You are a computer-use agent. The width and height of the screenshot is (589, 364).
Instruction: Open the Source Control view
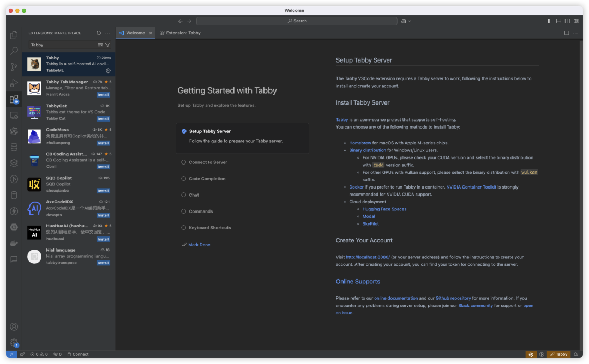[x=14, y=67]
